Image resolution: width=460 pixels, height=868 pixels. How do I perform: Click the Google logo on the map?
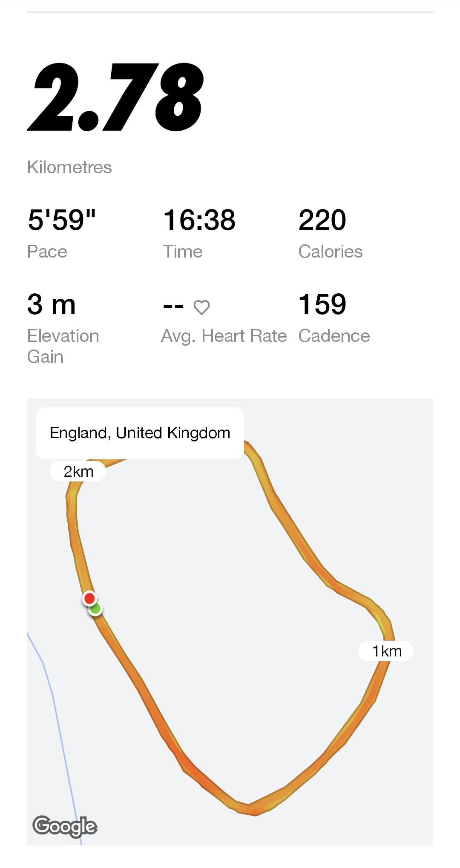[x=65, y=826]
